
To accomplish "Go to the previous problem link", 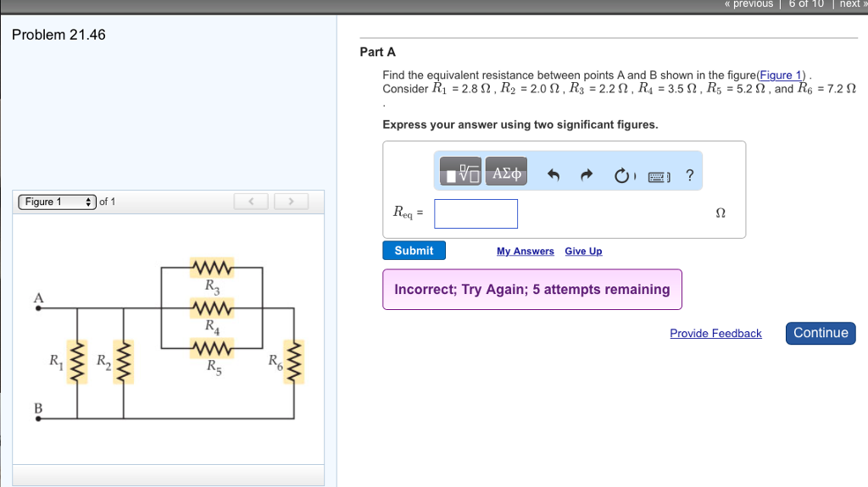I will pos(748,4).
